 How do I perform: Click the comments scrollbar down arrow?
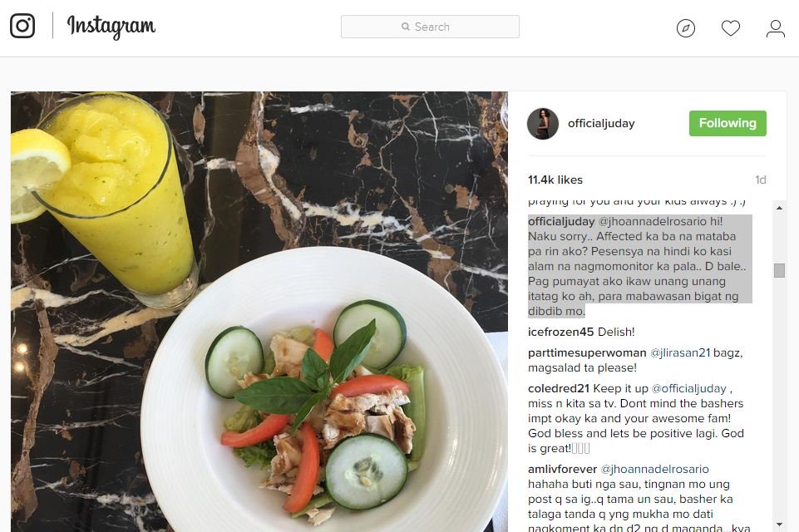[x=779, y=525]
